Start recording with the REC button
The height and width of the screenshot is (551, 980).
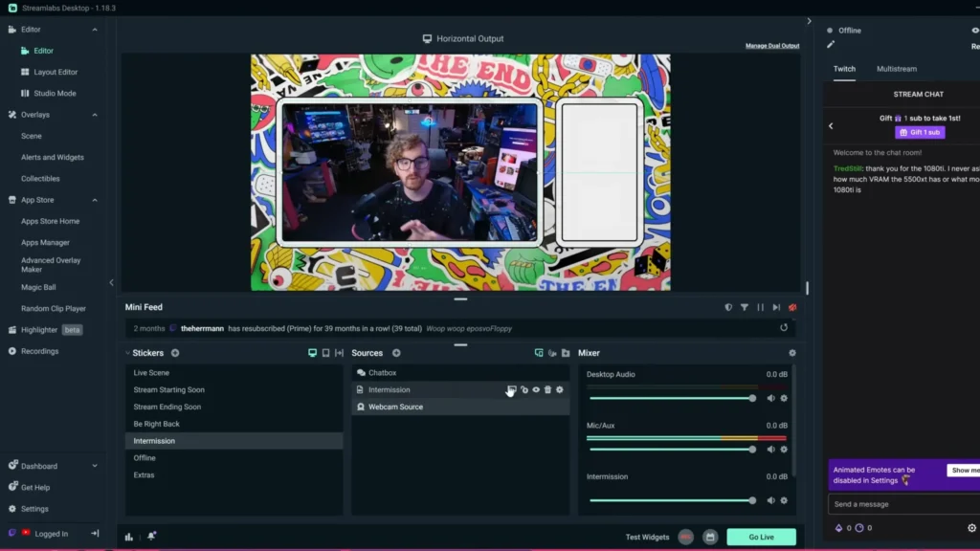[685, 537]
